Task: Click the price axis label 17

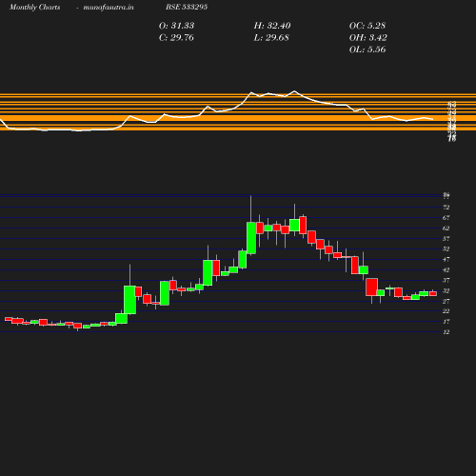Action: pos(446,322)
